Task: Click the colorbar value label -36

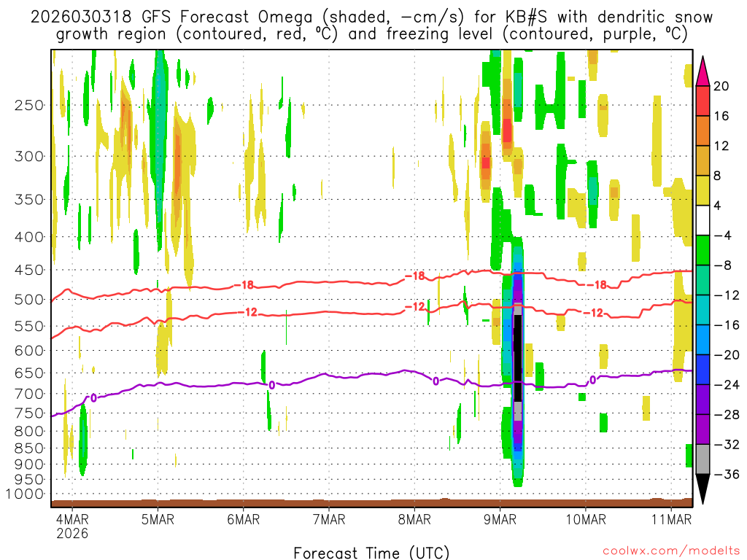Action: [x=727, y=474]
